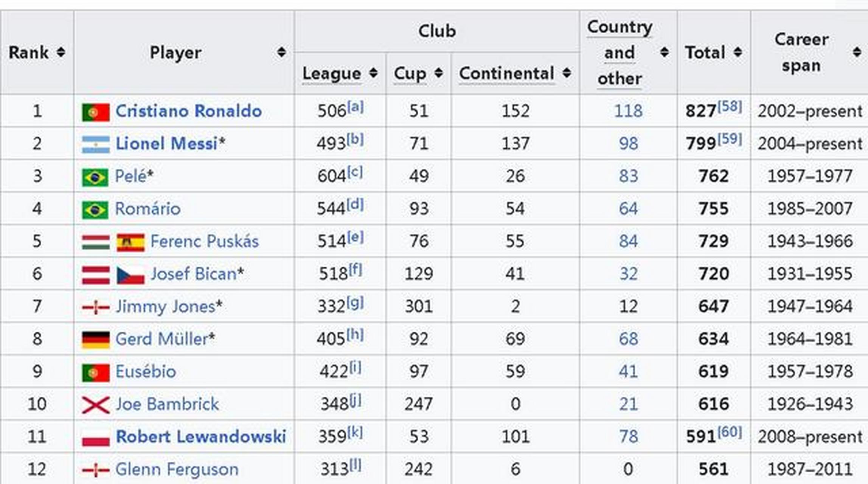This screenshot has width=868, height=484.
Task: Open reference [60] beside total 591
Action: [730, 432]
